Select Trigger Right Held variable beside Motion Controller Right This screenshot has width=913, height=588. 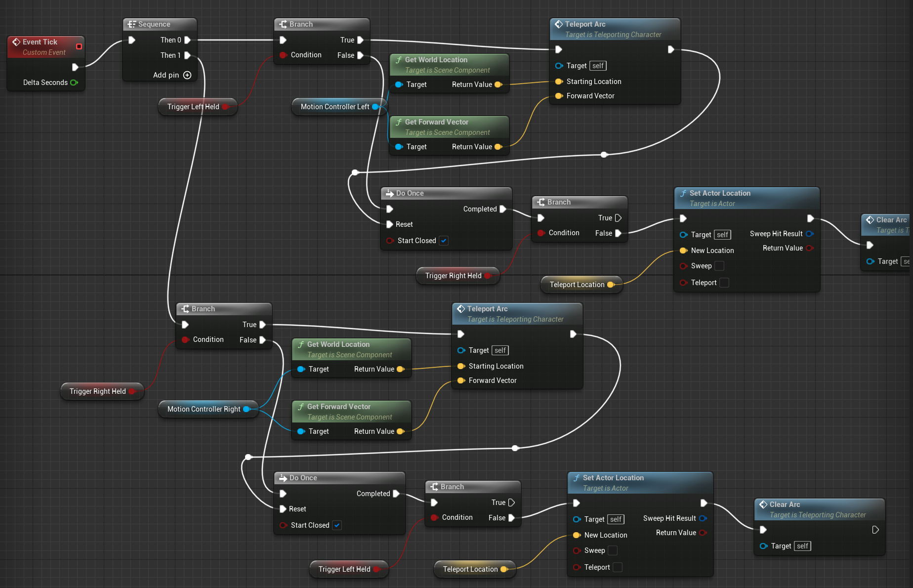(102, 391)
